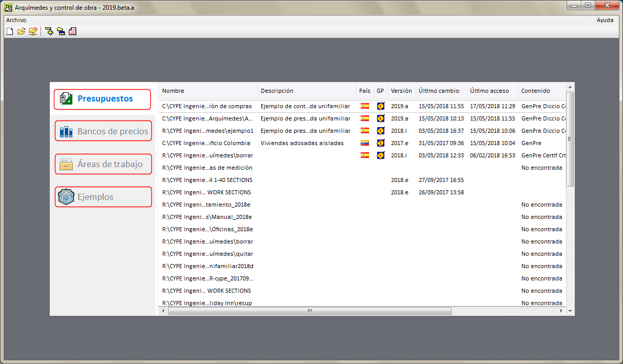Click 'No encontrada' in 'as de medición' row
Image resolution: width=623 pixels, height=364 pixels.
pyautogui.click(x=542, y=168)
